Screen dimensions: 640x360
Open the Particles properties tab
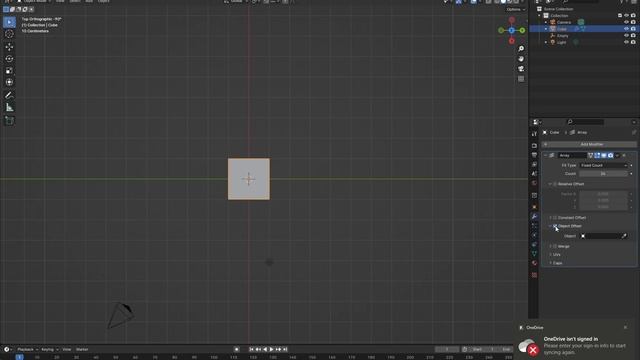pyautogui.click(x=534, y=226)
